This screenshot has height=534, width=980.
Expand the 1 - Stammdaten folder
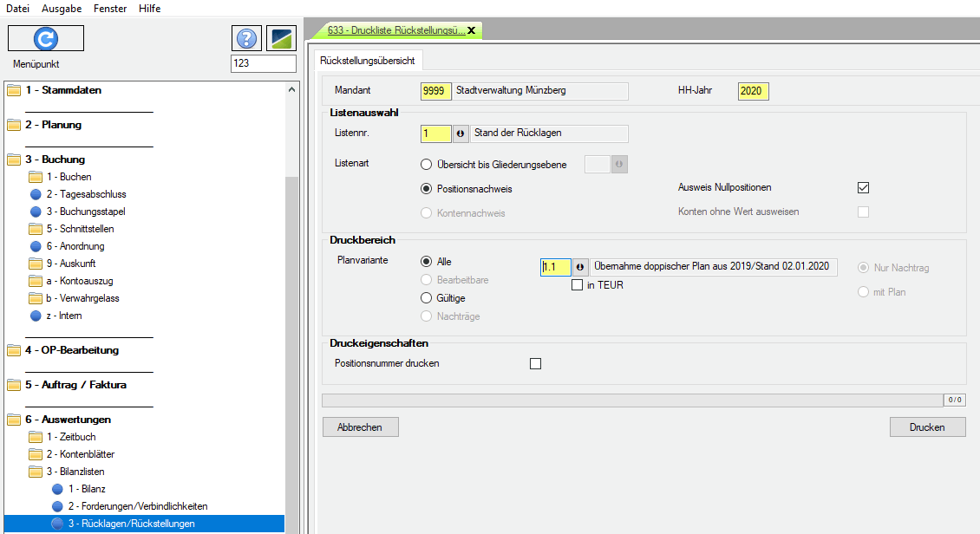tap(62, 90)
